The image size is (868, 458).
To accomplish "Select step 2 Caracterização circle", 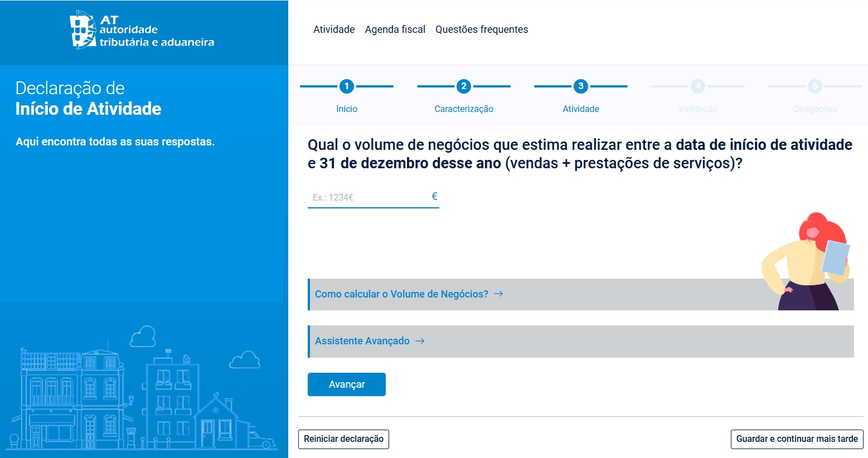I will [x=463, y=86].
